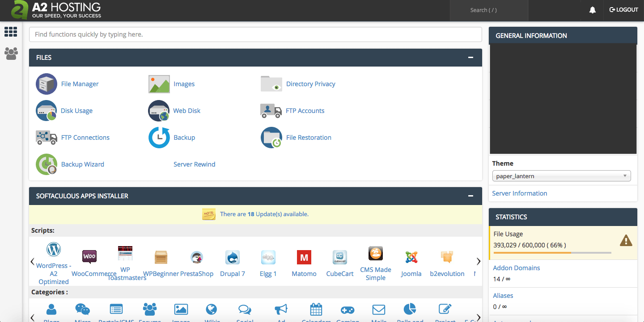The width and height of the screenshot is (644, 322).
Task: Select the WPBeginner box icon
Action: click(x=161, y=257)
